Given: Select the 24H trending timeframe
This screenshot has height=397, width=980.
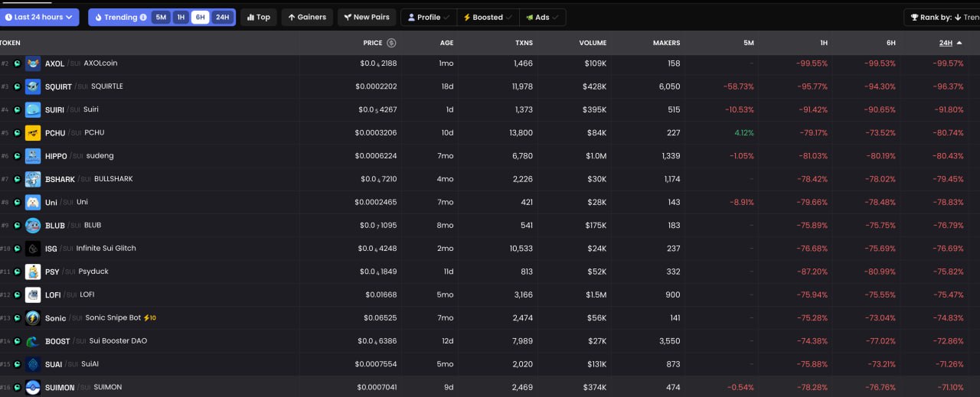Looking at the screenshot, I should click(x=222, y=18).
